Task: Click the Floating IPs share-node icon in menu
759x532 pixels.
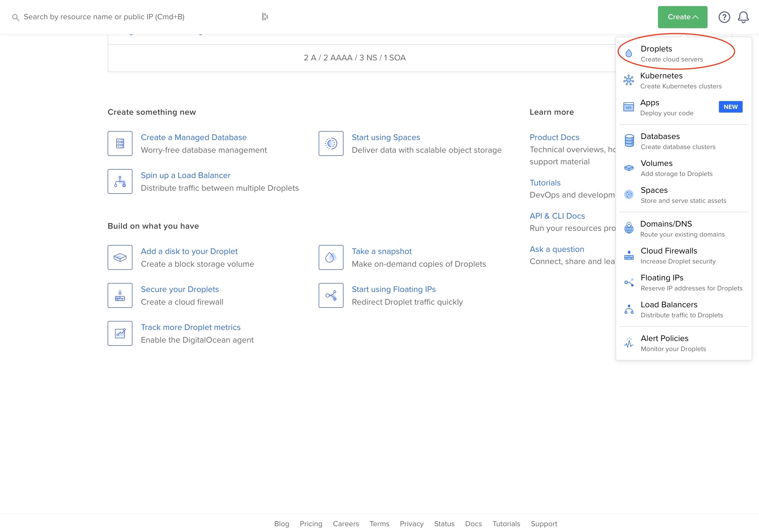Action: click(x=629, y=282)
